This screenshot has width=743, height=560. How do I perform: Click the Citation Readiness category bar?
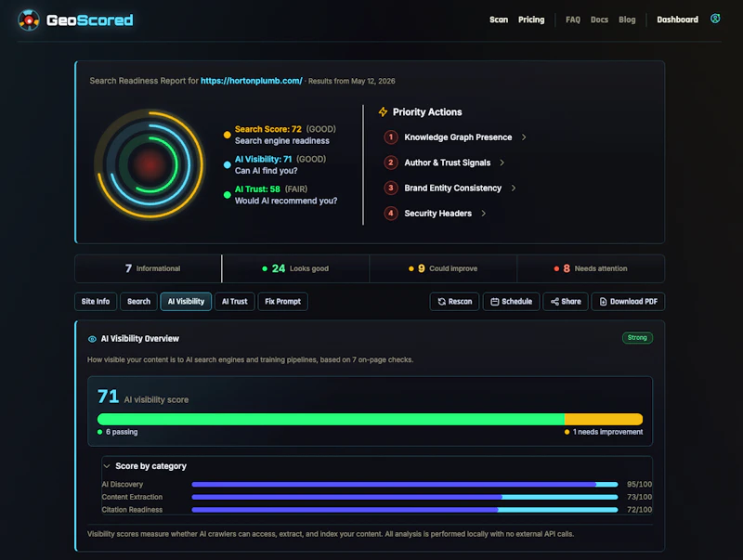(x=405, y=510)
